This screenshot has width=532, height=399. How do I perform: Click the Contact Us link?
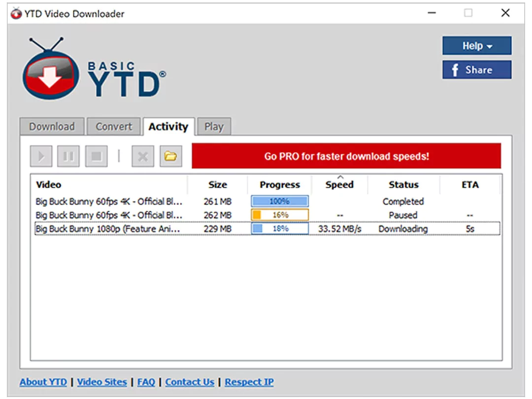click(189, 382)
